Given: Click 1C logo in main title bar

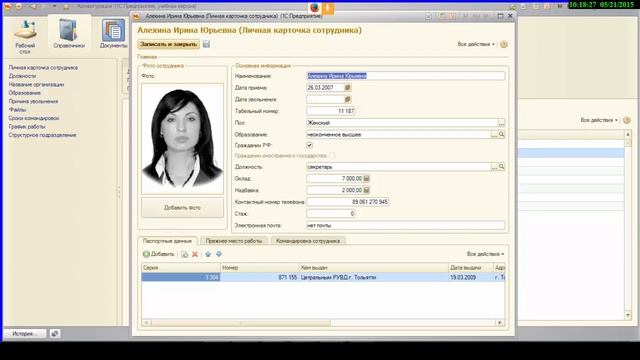Looking at the screenshot, I should 7,7.
